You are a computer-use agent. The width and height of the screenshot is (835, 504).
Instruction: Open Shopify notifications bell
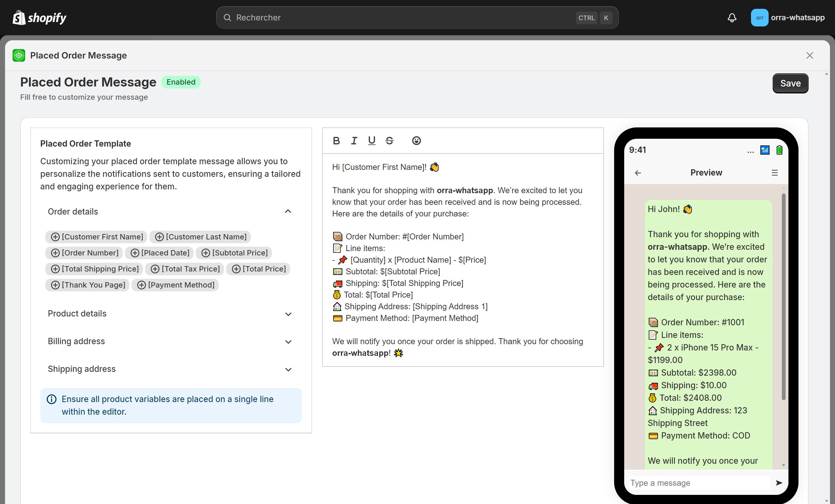(732, 18)
